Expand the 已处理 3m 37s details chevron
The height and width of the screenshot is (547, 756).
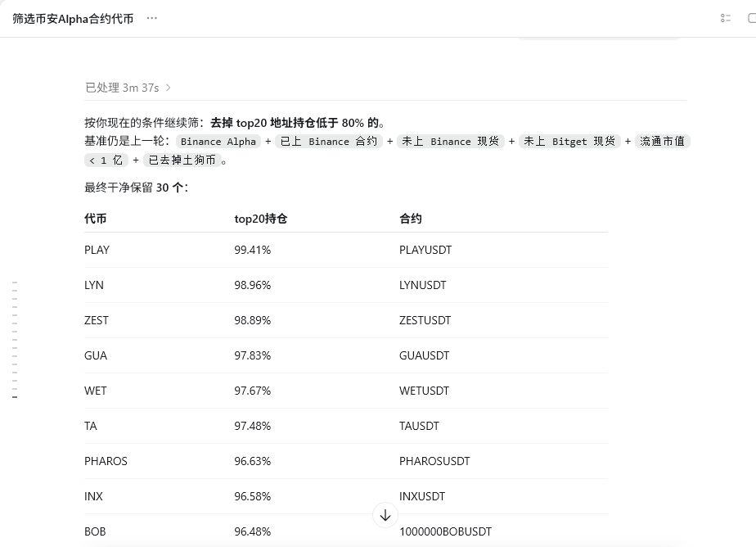click(x=169, y=88)
